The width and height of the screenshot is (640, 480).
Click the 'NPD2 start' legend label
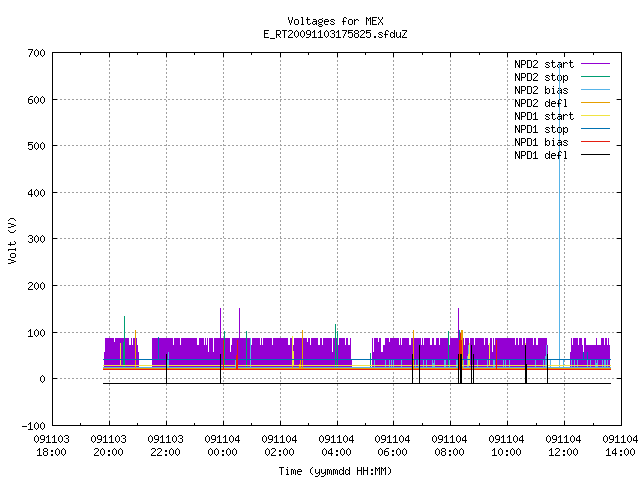point(544,64)
